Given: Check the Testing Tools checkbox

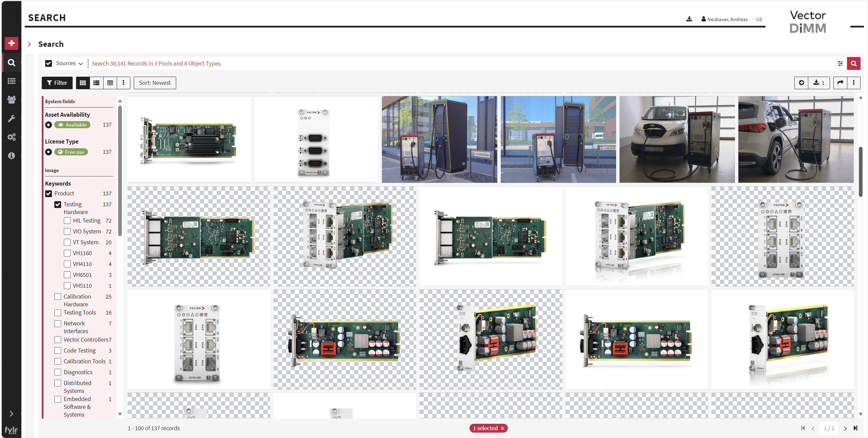Looking at the screenshot, I should 58,312.
